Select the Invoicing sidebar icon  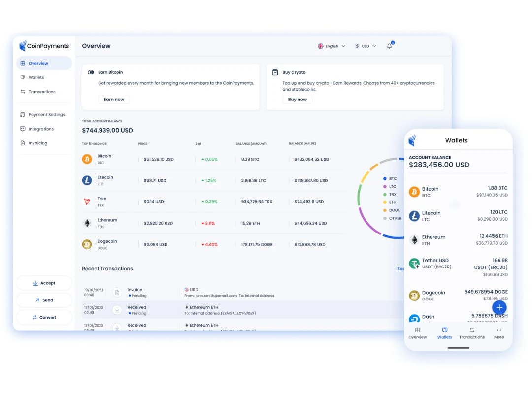pos(22,143)
